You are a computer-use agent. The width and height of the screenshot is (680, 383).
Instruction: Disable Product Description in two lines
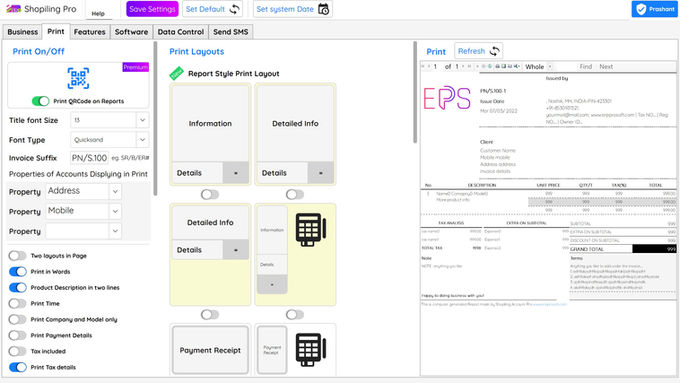click(17, 288)
